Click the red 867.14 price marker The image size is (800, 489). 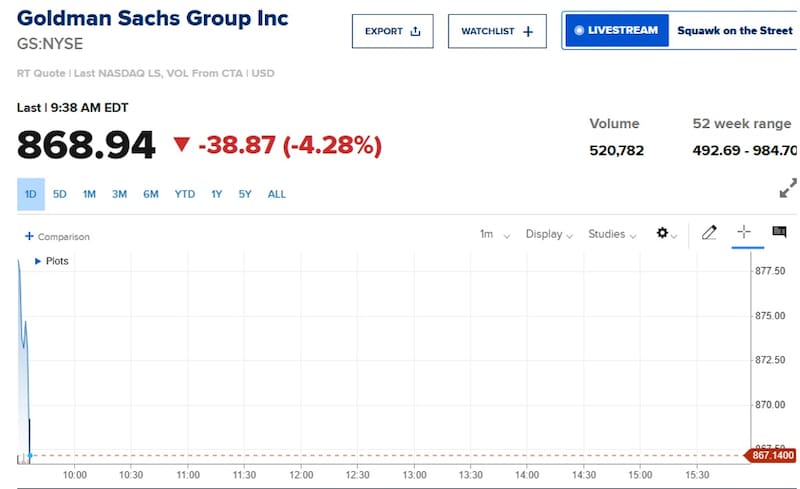770,456
